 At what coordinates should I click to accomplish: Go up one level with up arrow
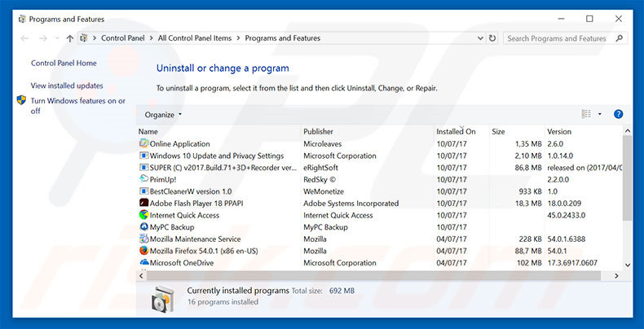[x=70, y=38]
